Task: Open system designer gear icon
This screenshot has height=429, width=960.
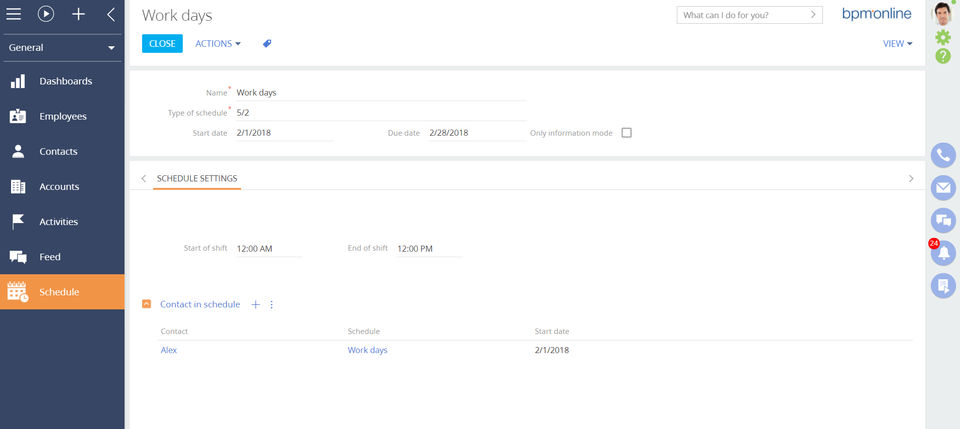Action: click(x=943, y=38)
